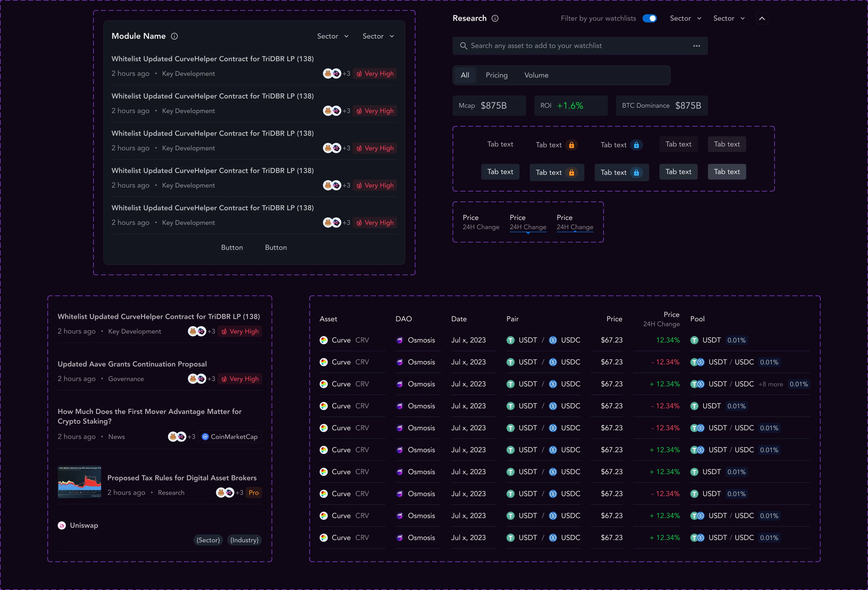The image size is (868, 590).
Task: Click blue lock icon on bottom-row Tab text
Action: click(x=637, y=172)
